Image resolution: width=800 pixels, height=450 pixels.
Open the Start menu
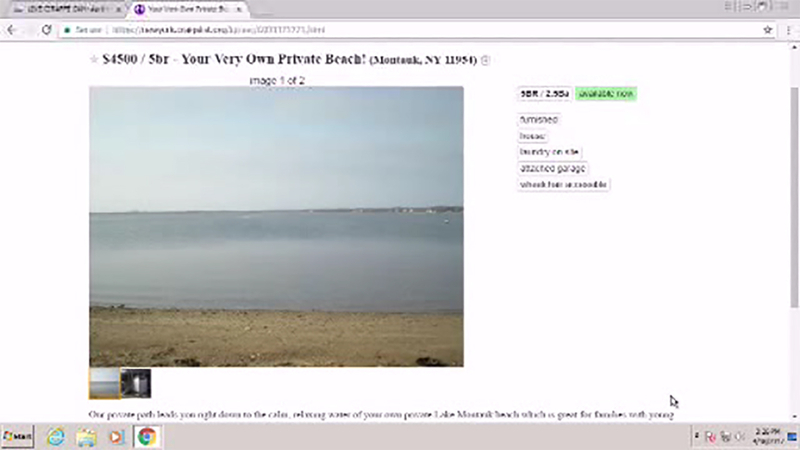tap(17, 437)
